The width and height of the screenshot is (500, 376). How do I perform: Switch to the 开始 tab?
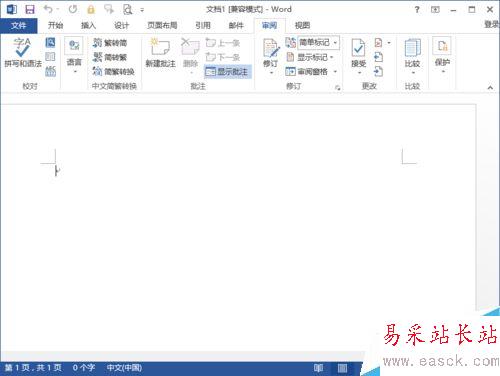click(55, 25)
